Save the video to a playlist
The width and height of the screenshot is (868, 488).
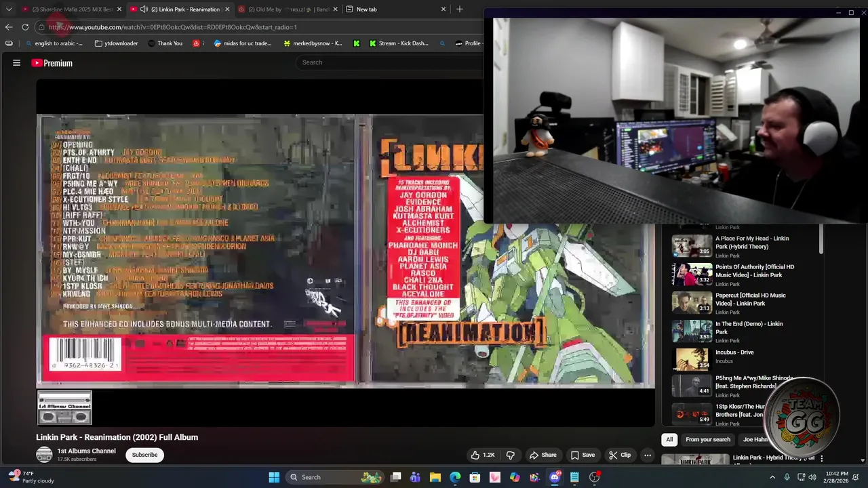click(583, 455)
